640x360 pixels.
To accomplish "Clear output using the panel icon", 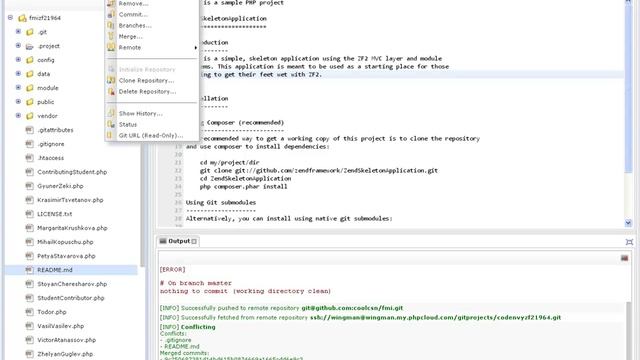I will point(624,258).
